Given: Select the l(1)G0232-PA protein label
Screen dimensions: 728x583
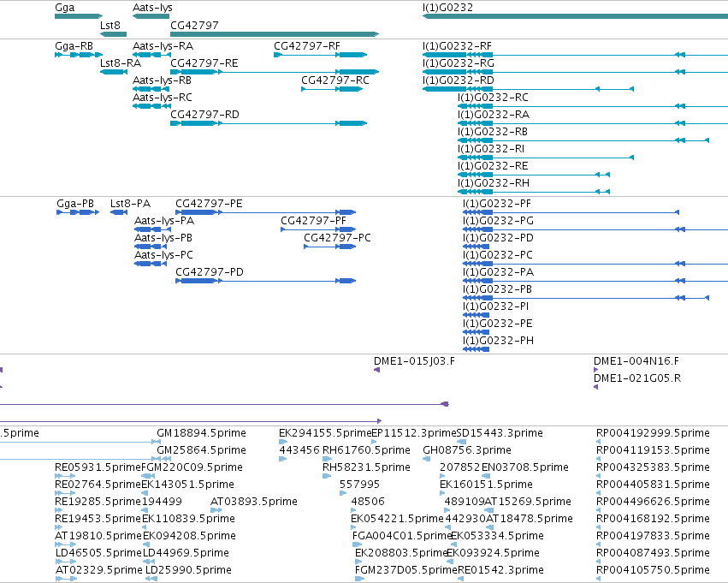Looking at the screenshot, I should (x=498, y=273).
